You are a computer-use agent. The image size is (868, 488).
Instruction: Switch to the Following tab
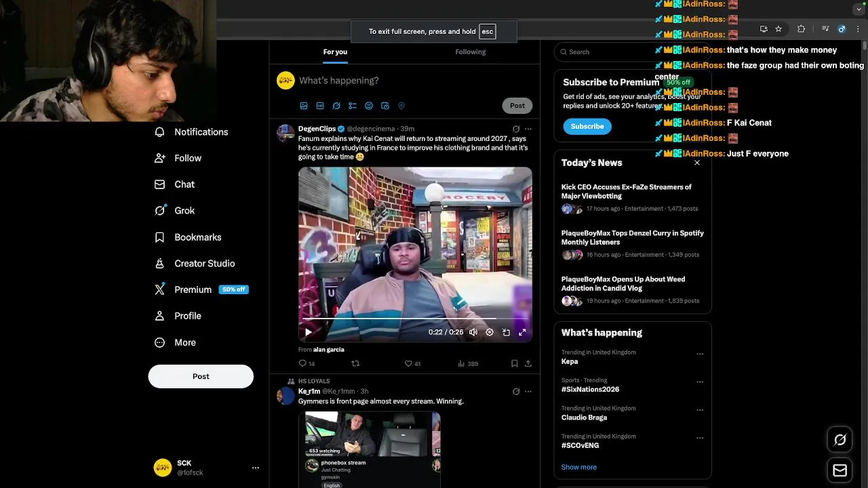point(471,52)
